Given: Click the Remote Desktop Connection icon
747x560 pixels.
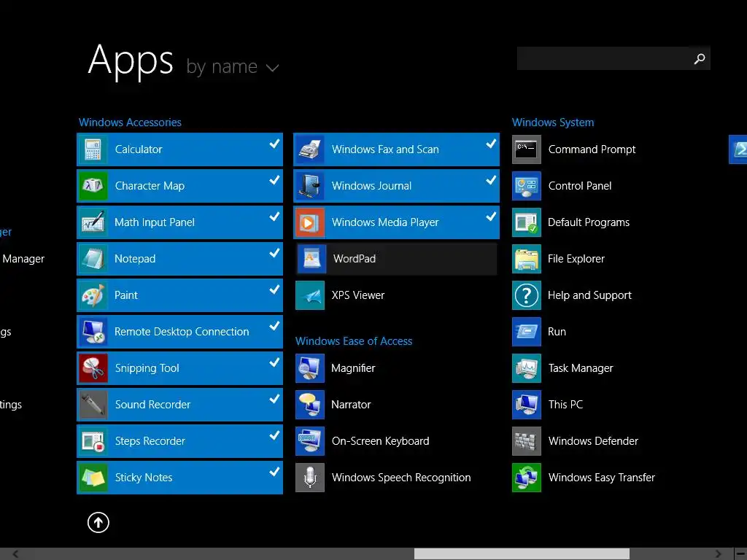Looking at the screenshot, I should 93,332.
